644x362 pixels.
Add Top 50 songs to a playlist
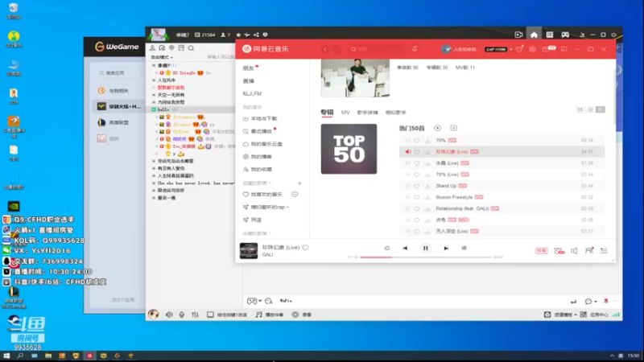click(453, 128)
